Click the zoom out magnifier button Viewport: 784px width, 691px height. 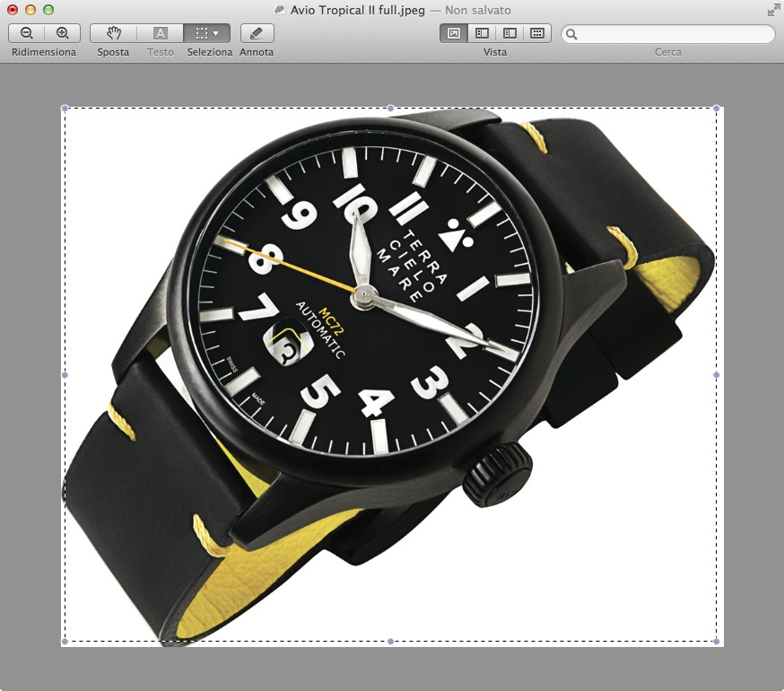tap(26, 33)
